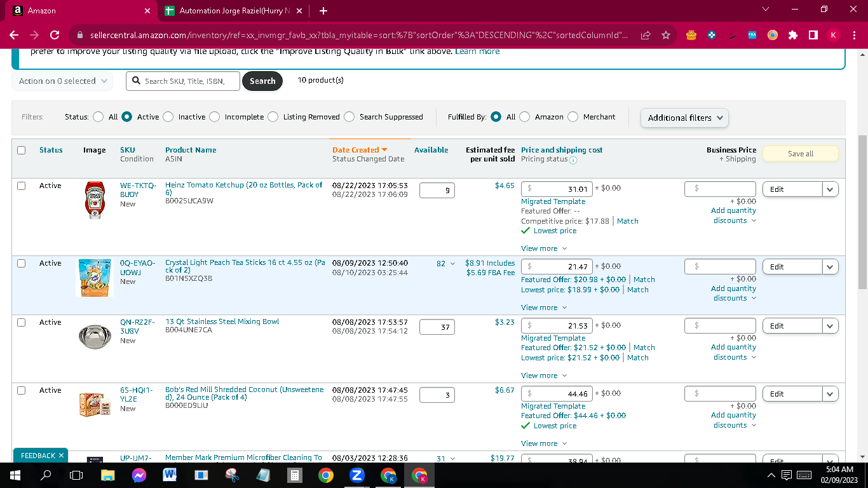
Task: Open Task View on the taskbar
Action: click(x=76, y=475)
